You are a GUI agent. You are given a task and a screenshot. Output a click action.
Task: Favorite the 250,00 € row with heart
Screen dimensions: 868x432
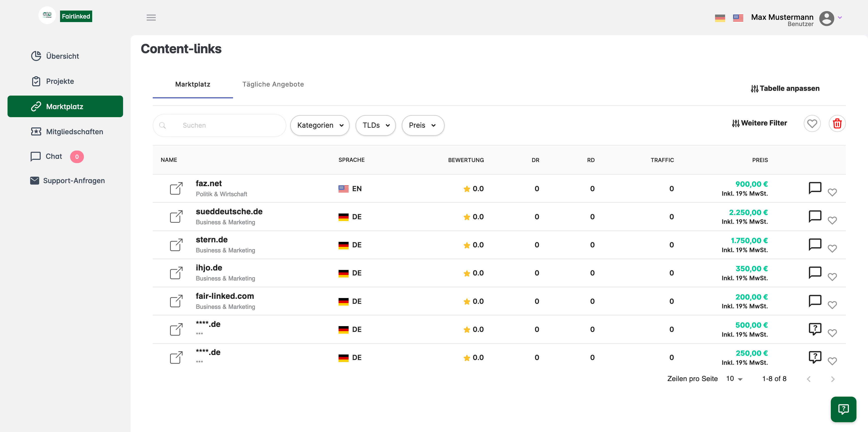click(832, 361)
